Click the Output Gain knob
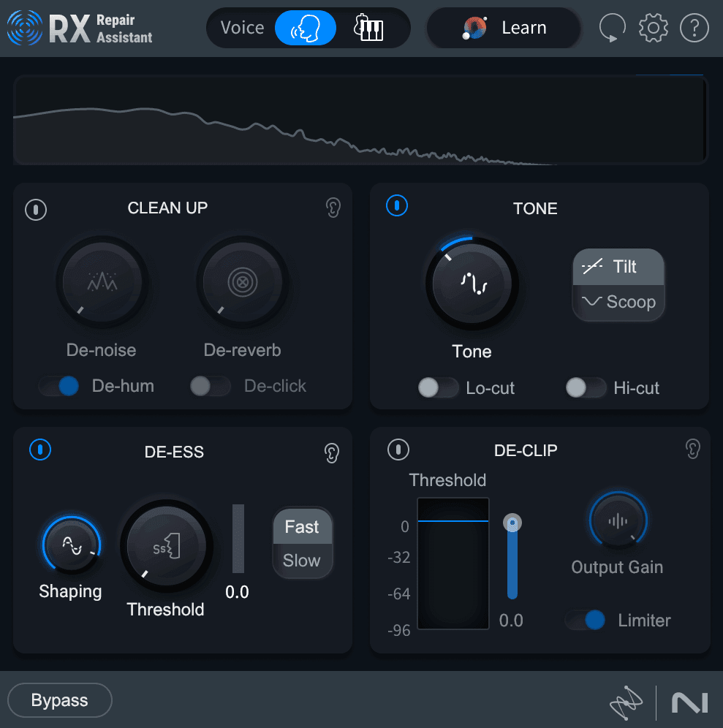Image resolution: width=723 pixels, height=728 pixels. pos(618,520)
